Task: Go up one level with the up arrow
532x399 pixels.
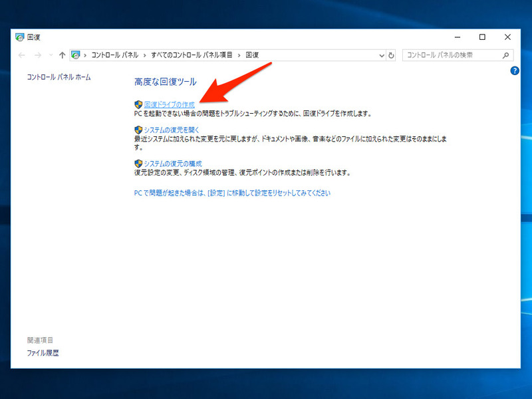Action: coord(62,55)
